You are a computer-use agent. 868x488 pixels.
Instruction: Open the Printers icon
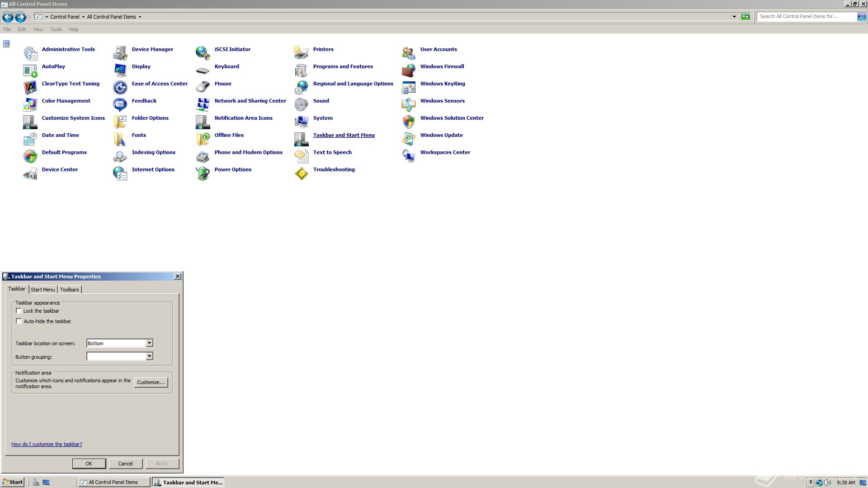[x=302, y=53]
